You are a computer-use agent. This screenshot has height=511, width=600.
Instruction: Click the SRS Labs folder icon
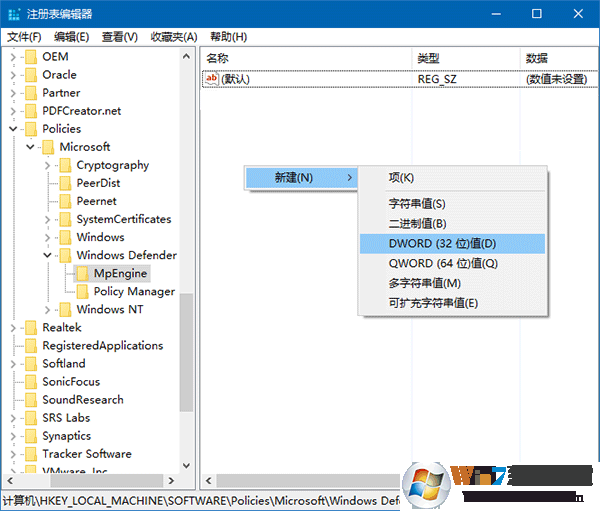[x=31, y=418]
